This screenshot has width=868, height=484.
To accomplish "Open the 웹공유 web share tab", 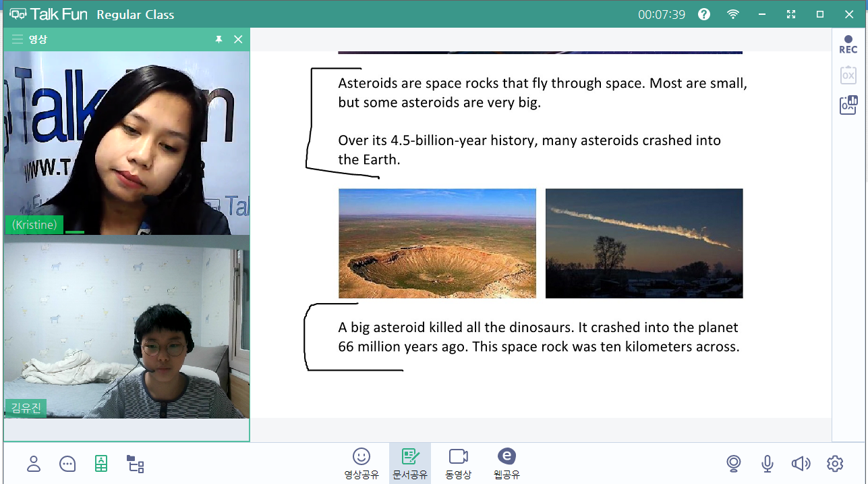I will pos(506,464).
